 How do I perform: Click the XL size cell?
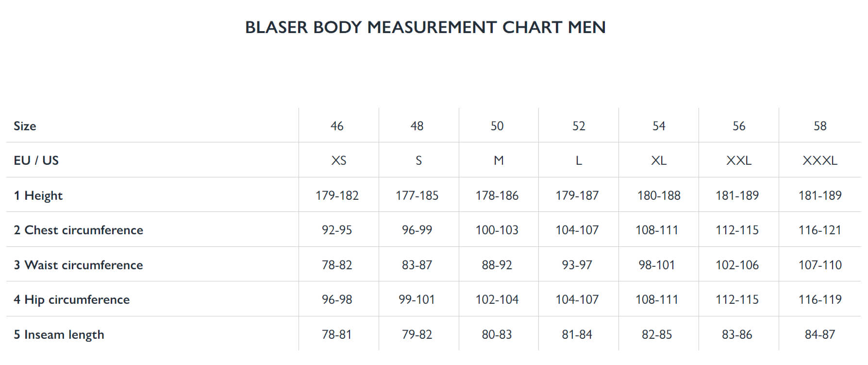coord(658,160)
